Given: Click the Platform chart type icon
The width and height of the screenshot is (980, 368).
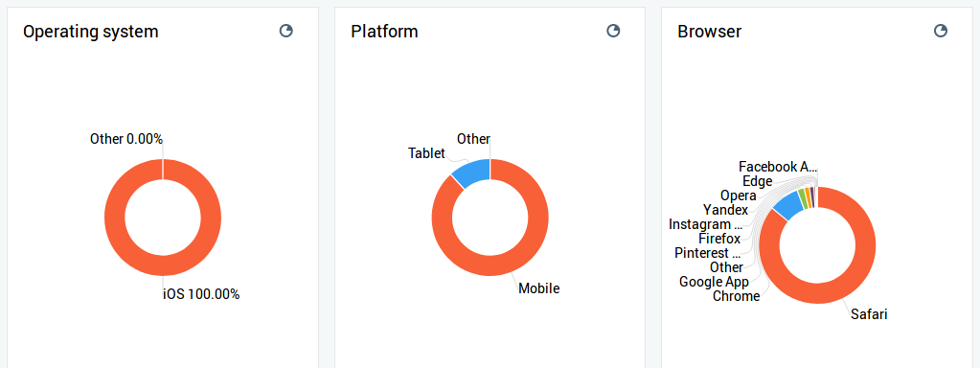Looking at the screenshot, I should pos(614,32).
